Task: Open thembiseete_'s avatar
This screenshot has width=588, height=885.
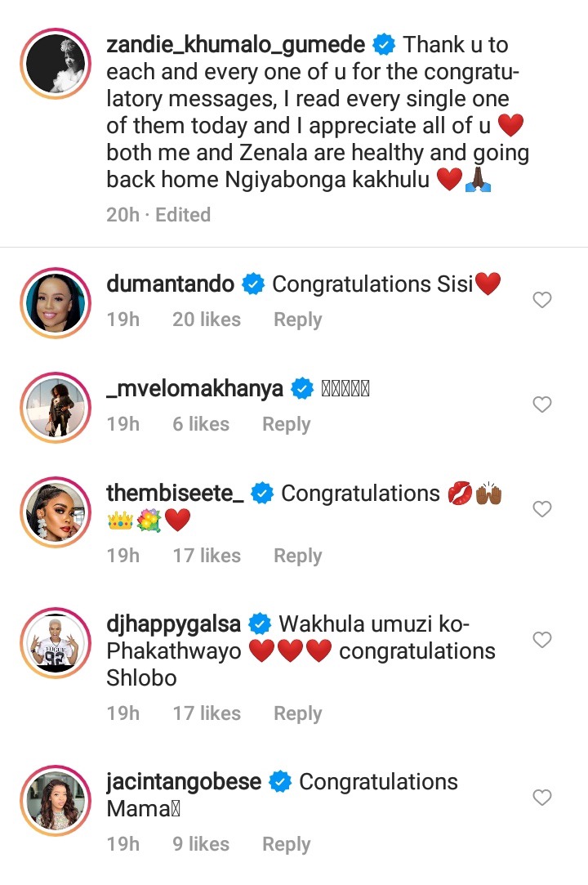Action: 56,512
